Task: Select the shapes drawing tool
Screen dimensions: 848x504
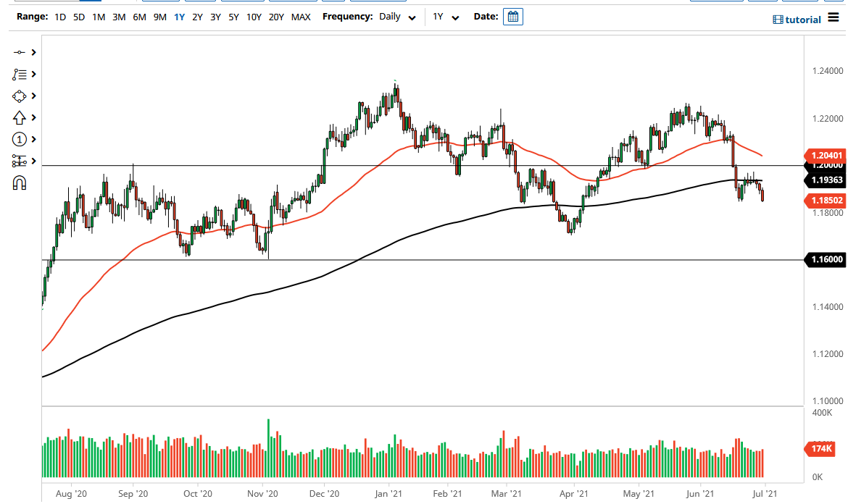Action: pyautogui.click(x=19, y=96)
